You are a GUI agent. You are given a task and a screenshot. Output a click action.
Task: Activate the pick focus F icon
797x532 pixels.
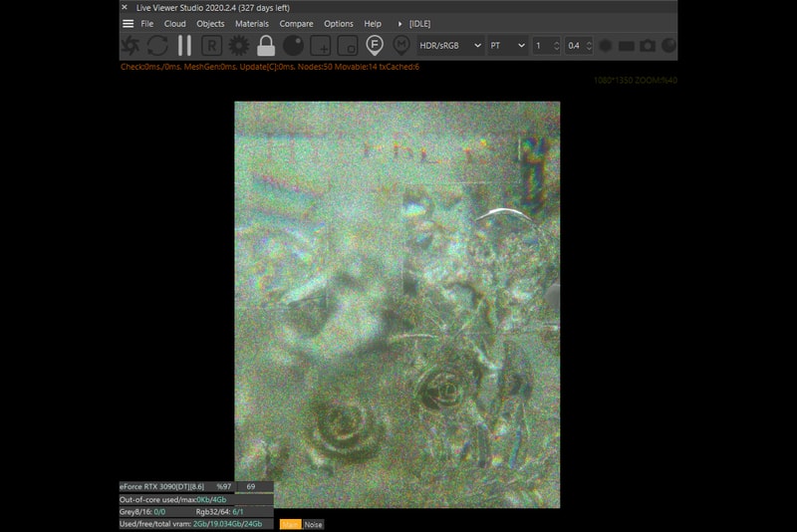375,46
